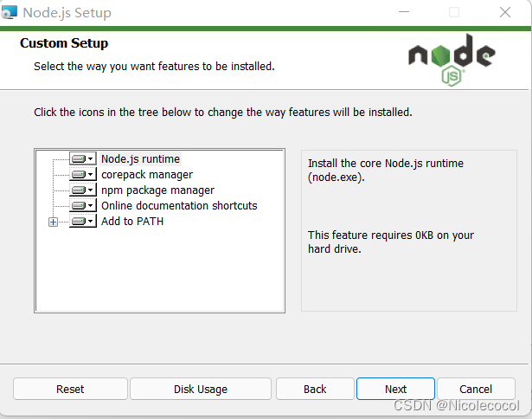Go Back to previous step
Viewport: 532px width, 419px height.
pyautogui.click(x=315, y=389)
